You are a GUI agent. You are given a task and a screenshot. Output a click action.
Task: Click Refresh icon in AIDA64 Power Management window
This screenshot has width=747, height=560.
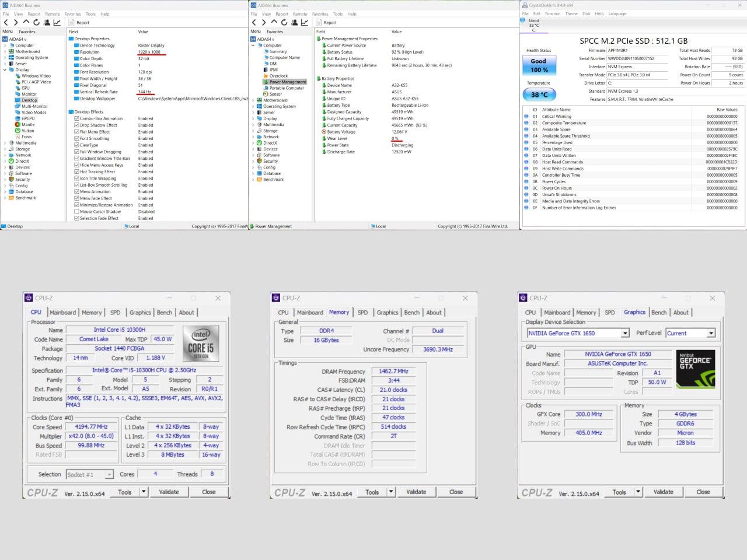(284, 22)
